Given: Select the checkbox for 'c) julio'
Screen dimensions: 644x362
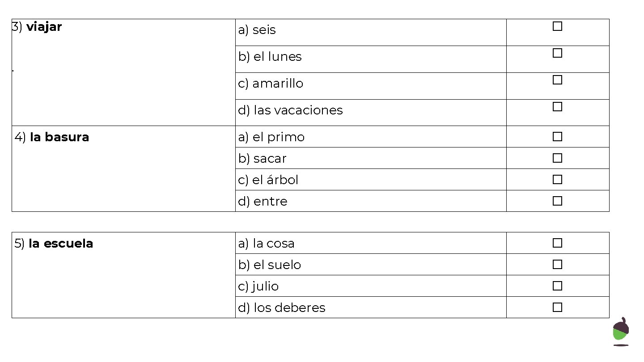Looking at the screenshot, I should pos(557,286).
